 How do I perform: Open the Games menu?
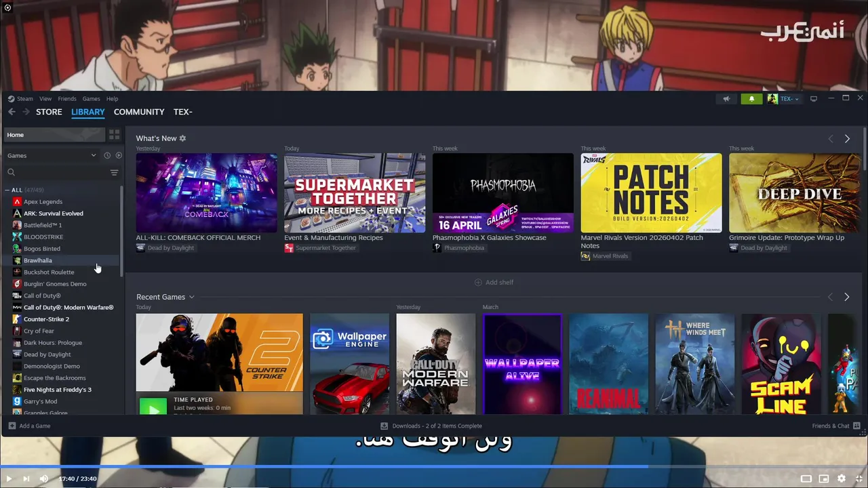pyautogui.click(x=91, y=99)
